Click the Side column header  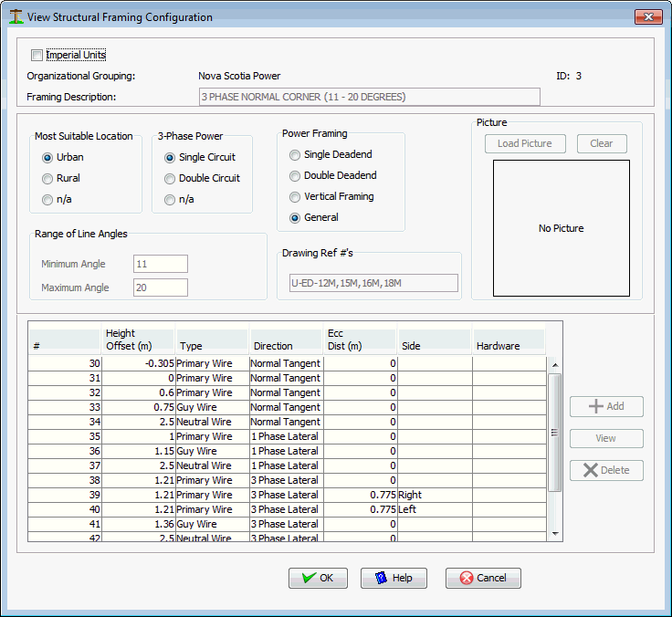(435, 340)
